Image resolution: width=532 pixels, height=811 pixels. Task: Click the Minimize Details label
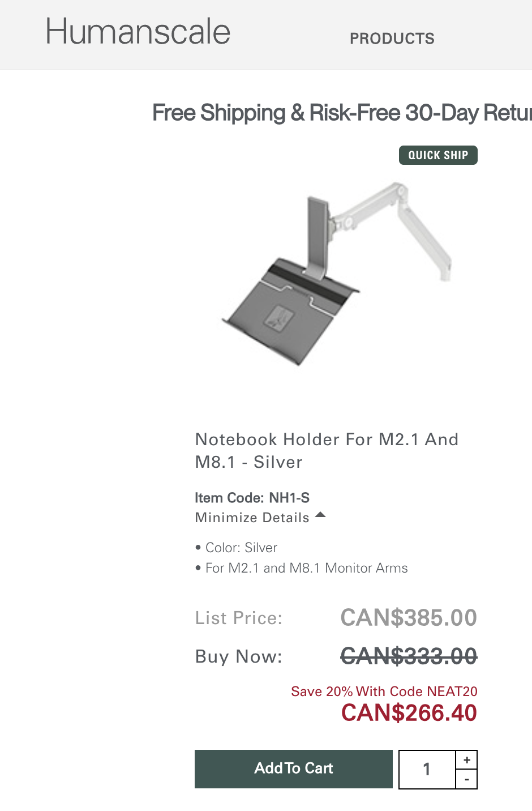click(252, 518)
